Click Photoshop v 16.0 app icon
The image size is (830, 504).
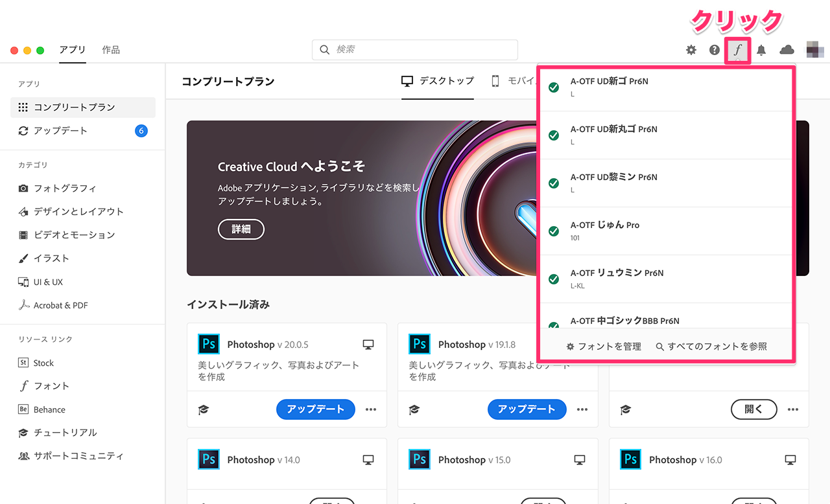tap(630, 459)
